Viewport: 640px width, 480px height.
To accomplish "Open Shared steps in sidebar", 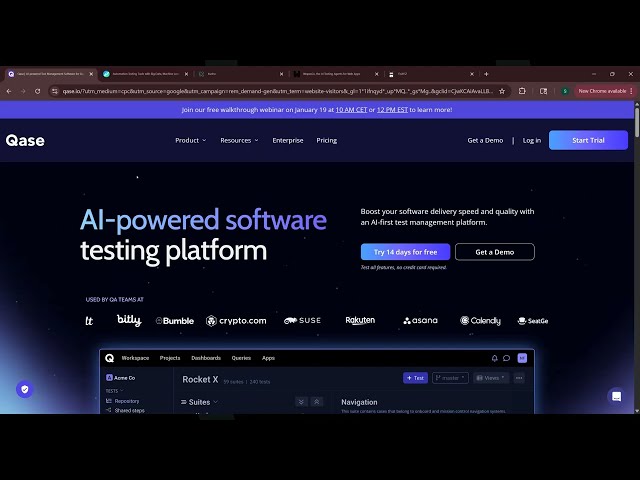I will pos(125,410).
